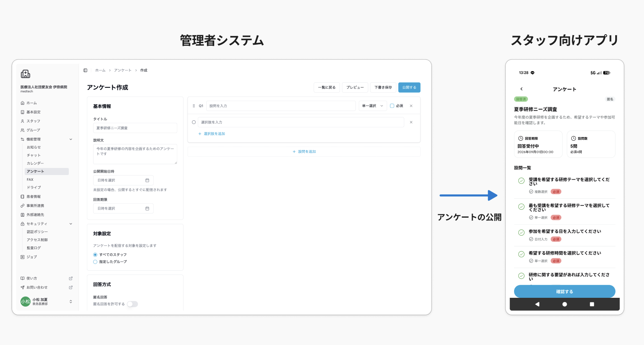Tap the clock icon on 設問数 card
This screenshot has height=345, width=644.
[573, 138]
